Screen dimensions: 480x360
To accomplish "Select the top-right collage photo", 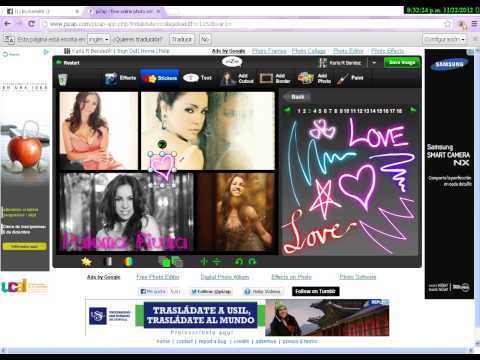I will pyautogui.click(x=208, y=131).
